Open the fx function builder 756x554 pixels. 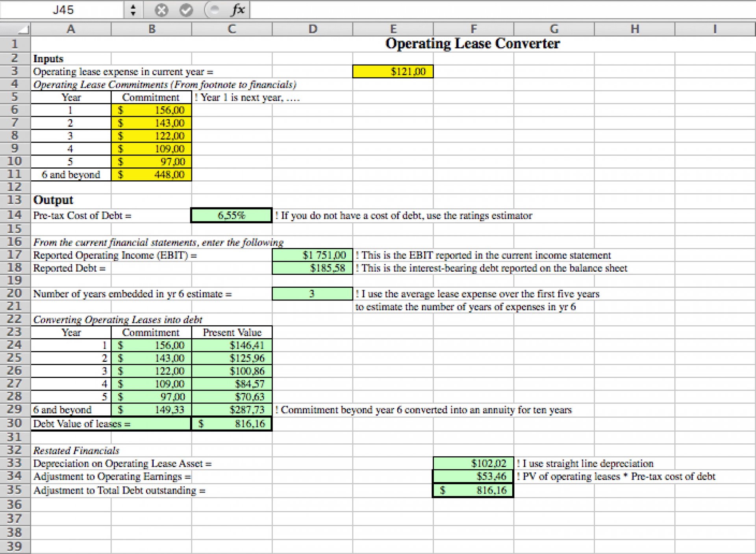(x=238, y=10)
